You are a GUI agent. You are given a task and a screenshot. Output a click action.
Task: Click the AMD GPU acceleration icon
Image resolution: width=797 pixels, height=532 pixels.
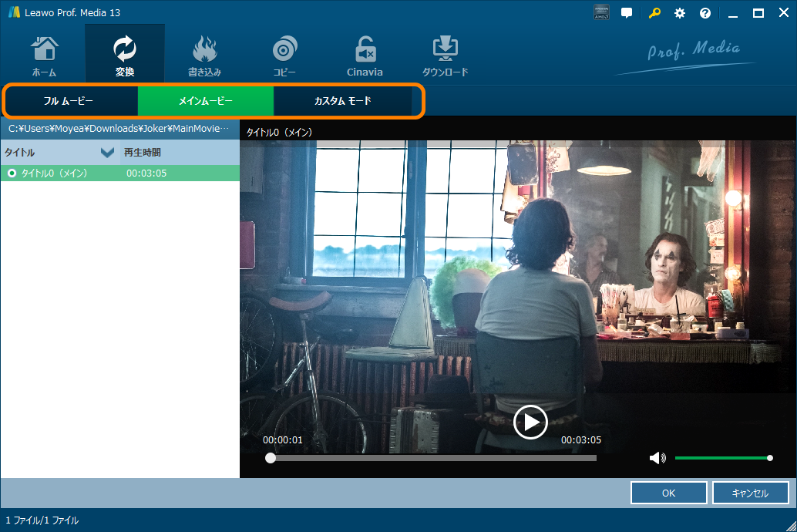(x=601, y=12)
